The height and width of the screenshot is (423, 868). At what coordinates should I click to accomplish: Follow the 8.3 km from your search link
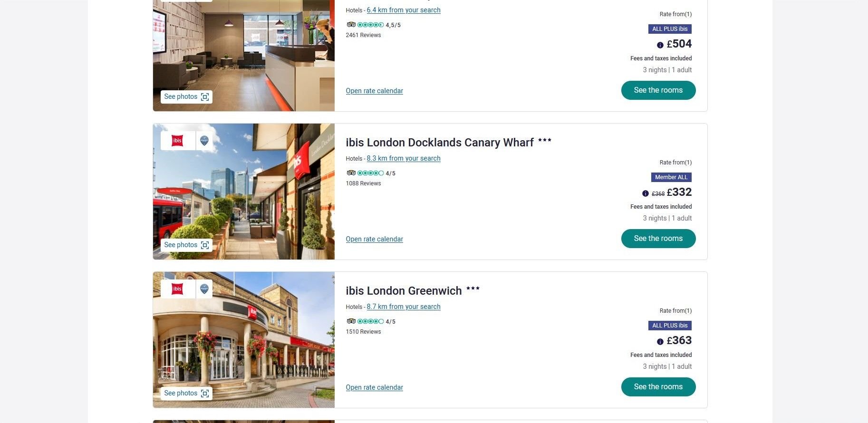point(404,158)
